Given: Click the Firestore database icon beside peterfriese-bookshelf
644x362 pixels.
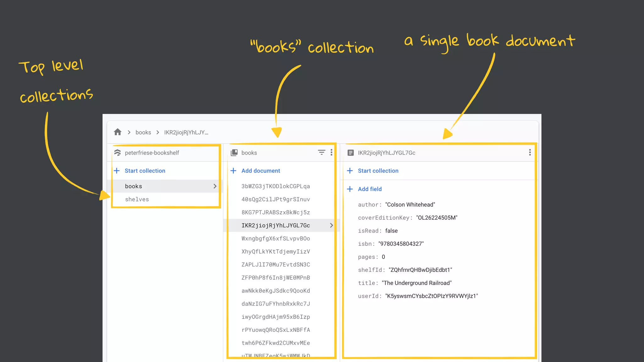Looking at the screenshot, I should pyautogui.click(x=118, y=153).
